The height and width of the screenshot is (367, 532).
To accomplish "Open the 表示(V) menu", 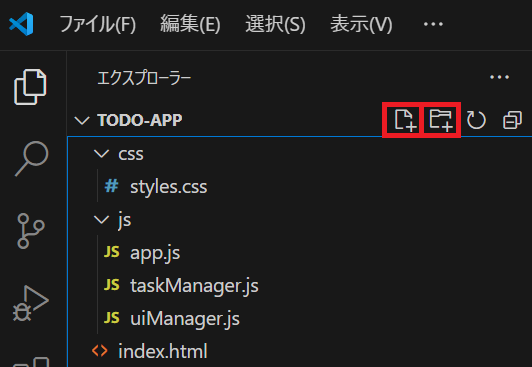I will coord(361,24).
